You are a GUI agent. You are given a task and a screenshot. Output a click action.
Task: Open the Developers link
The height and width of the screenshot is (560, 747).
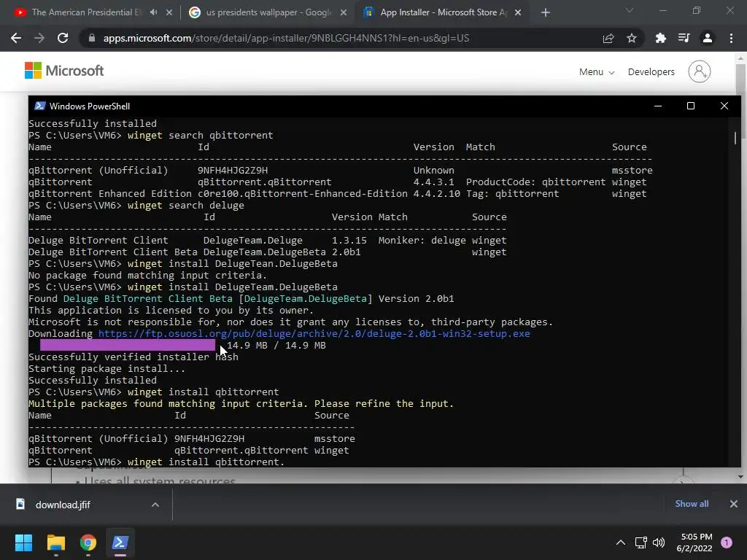point(651,72)
